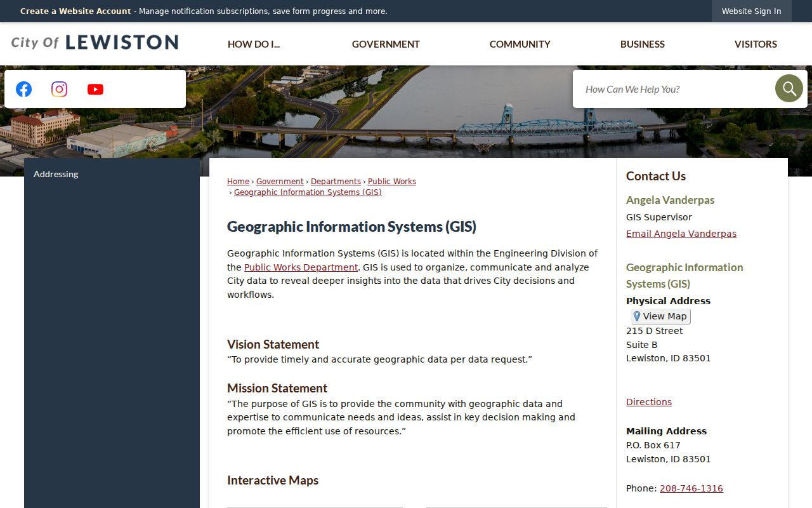Click the 'Physical Address' label
Viewport: 812px width, 508px height.
(668, 301)
